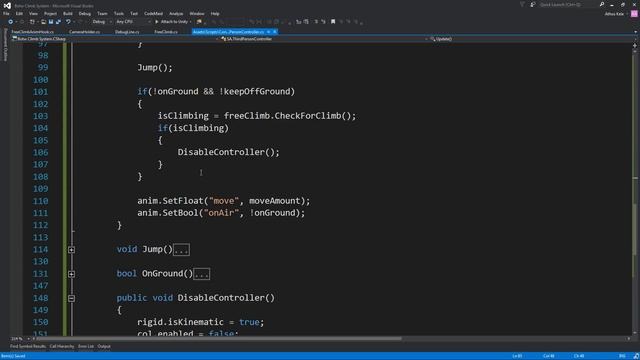Open the Help menu
Image resolution: width=640 pixels, height=360 pixels.
(215, 13)
